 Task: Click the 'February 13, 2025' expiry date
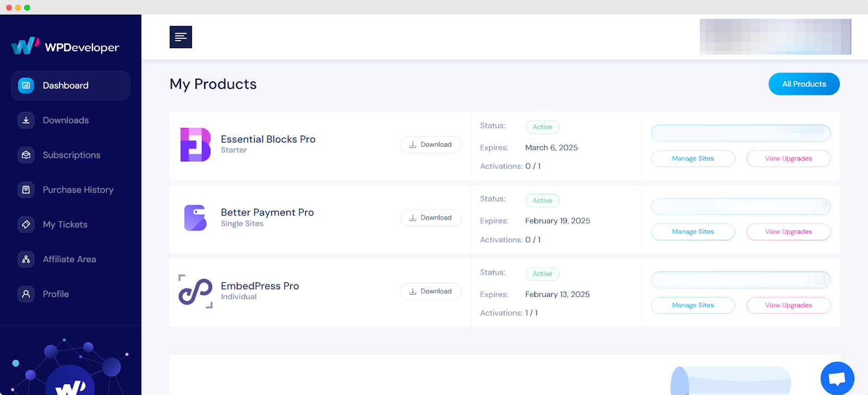pos(557,295)
